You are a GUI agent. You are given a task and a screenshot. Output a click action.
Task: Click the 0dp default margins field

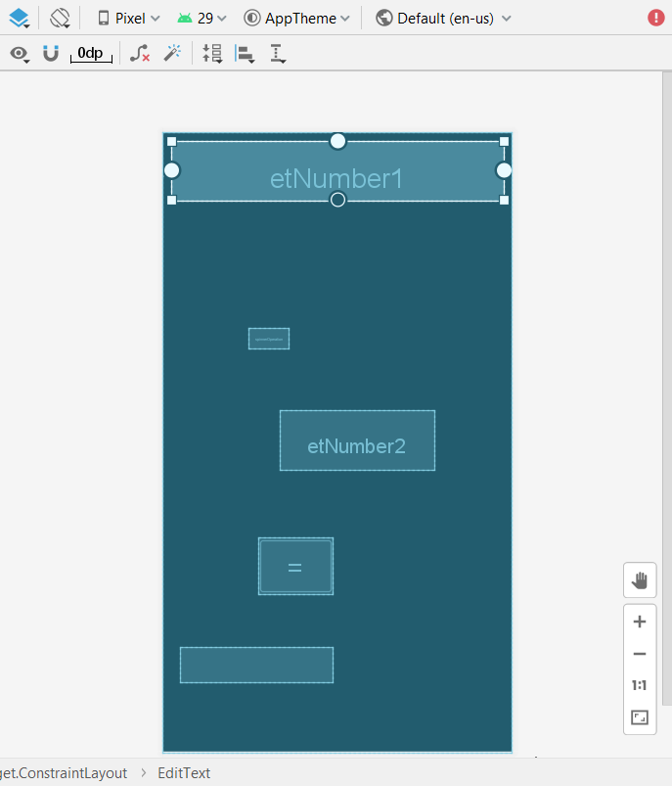[91, 54]
